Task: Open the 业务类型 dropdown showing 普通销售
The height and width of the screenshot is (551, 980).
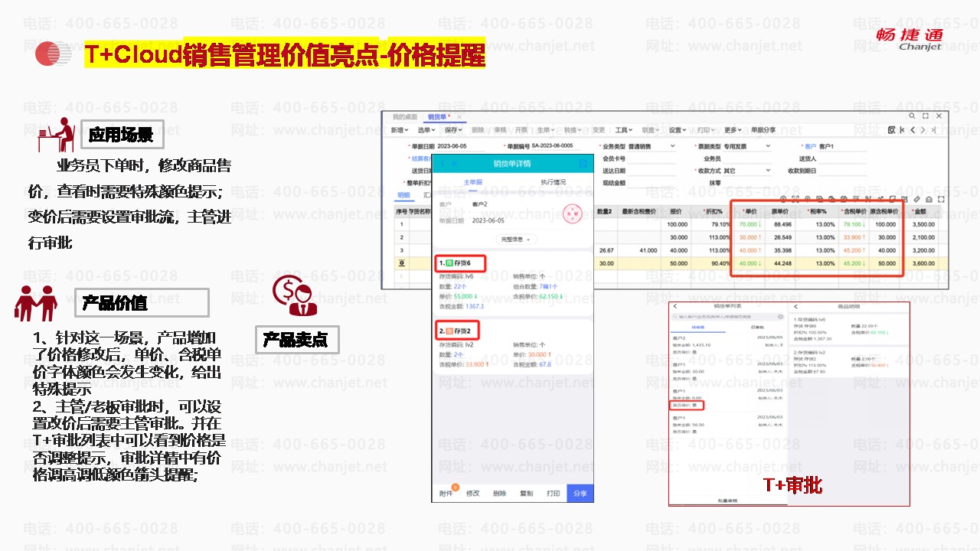Action: (651, 146)
